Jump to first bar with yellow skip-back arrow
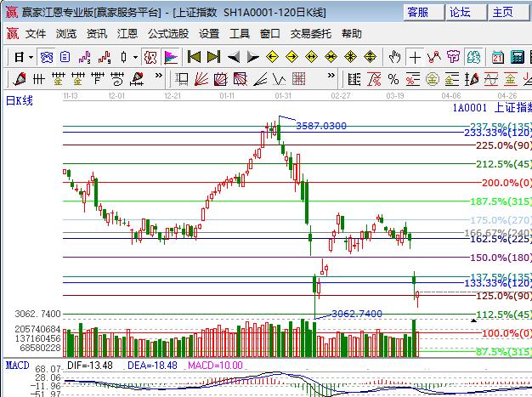 click(194, 57)
